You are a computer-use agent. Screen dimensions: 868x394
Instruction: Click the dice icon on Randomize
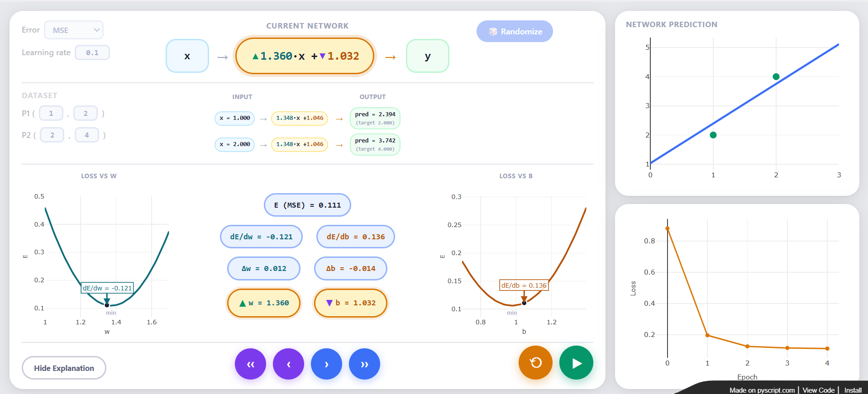tap(493, 31)
